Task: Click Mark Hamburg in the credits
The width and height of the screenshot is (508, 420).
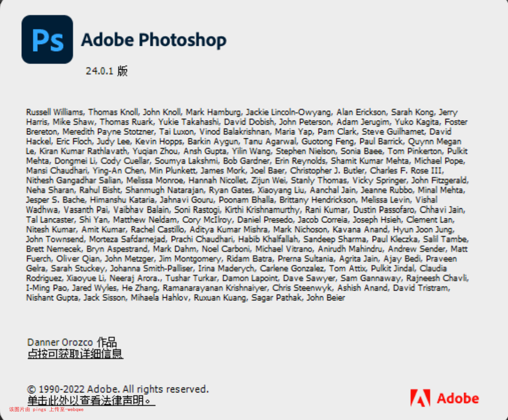Action: [213, 112]
